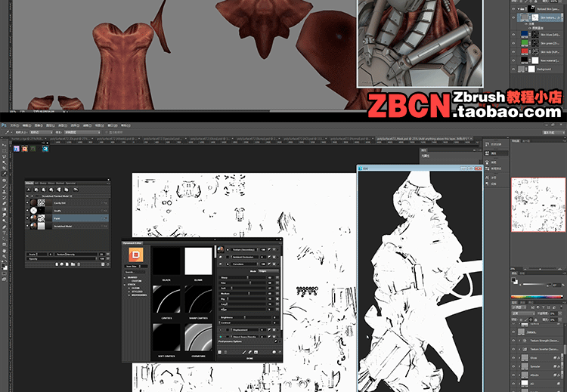Image resolution: width=567 pixels, height=392 pixels.
Task: Toggle visibility of Paint DDO layer
Action: 27,218
